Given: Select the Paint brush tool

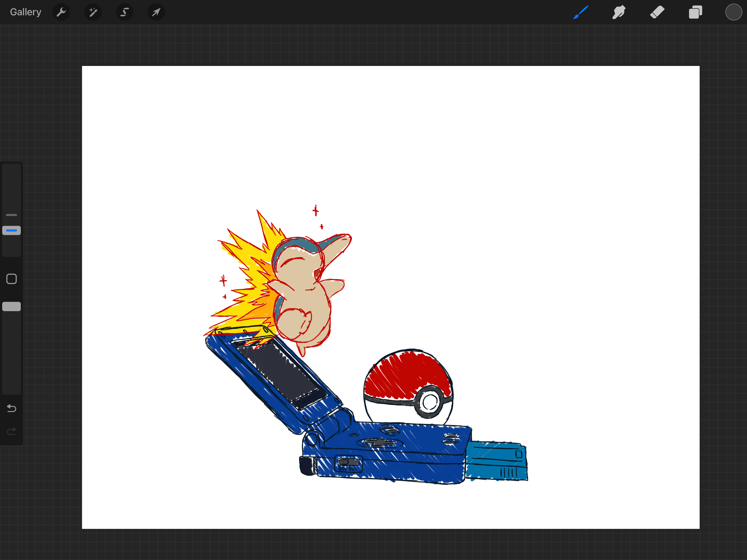Looking at the screenshot, I should [x=581, y=12].
